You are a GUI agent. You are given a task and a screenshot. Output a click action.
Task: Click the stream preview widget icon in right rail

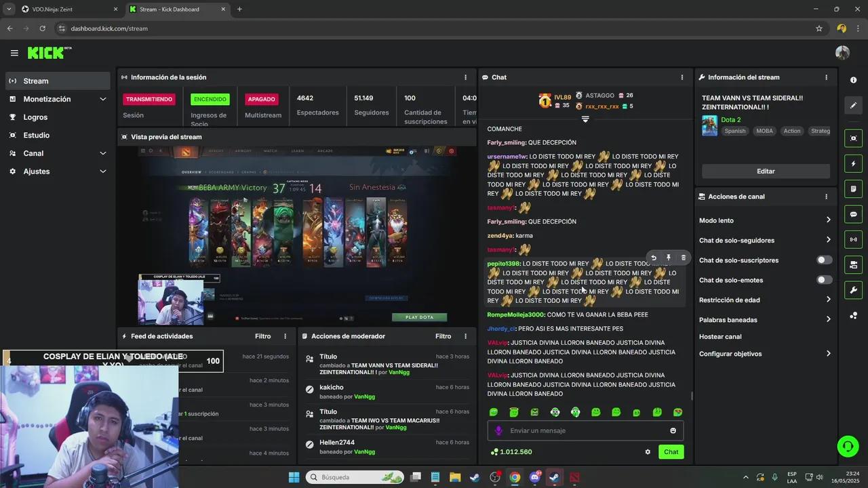coord(853,138)
